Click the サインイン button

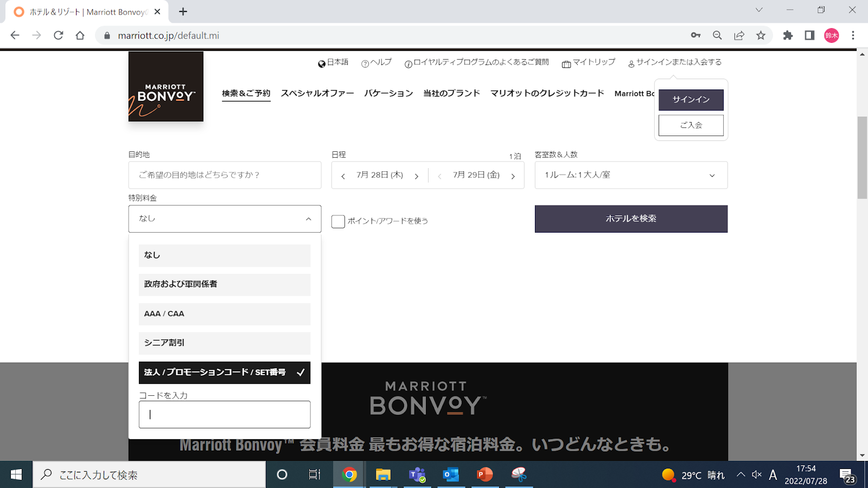691,100
